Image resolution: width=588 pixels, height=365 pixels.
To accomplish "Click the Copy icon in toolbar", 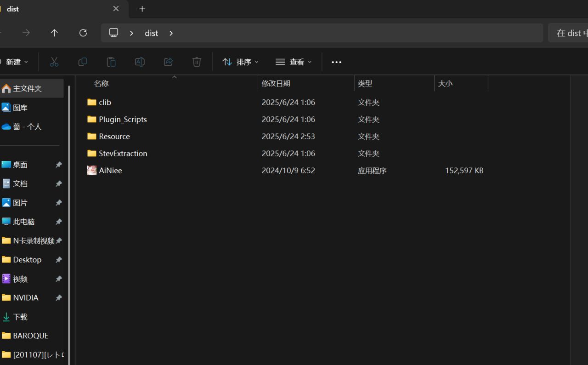I will point(83,62).
